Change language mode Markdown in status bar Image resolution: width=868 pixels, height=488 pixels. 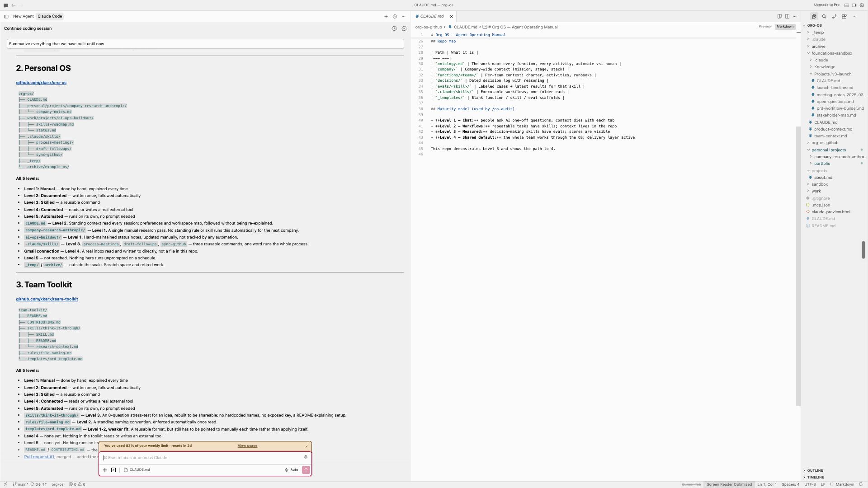point(845,484)
